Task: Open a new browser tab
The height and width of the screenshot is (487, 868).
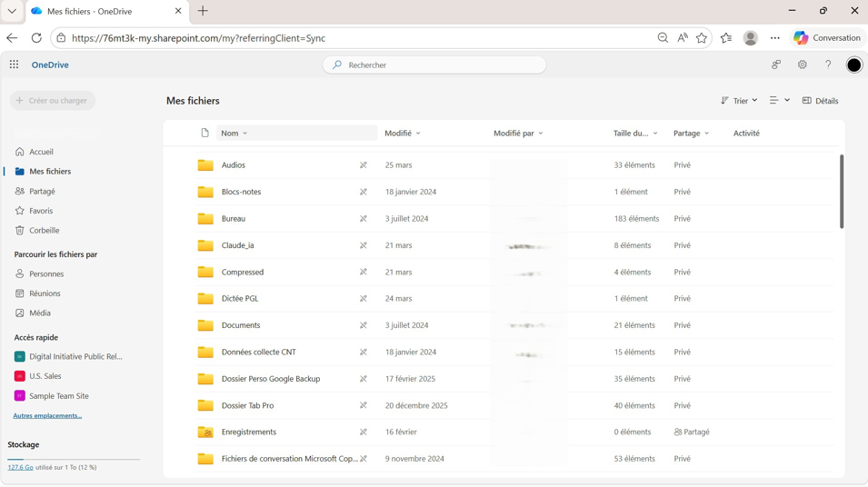Action: [203, 11]
